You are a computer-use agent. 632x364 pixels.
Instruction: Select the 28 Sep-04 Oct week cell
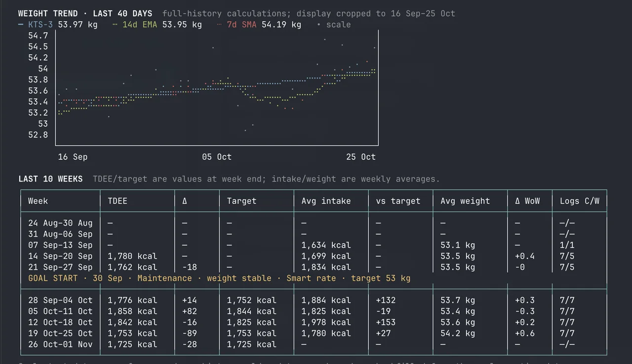(x=60, y=300)
